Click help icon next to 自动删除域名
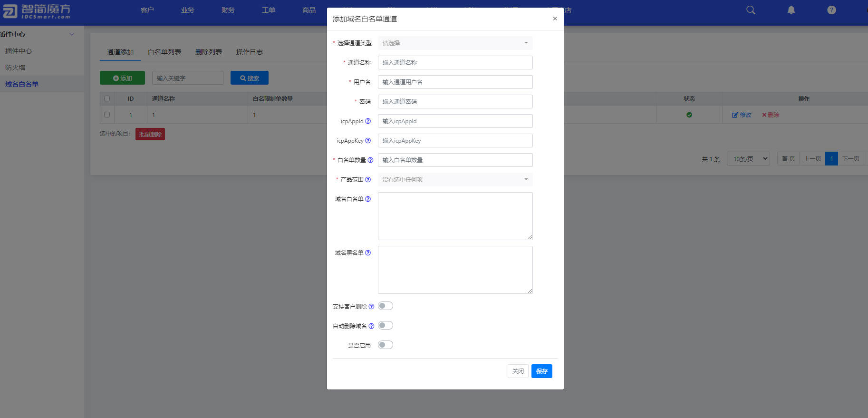Screen dimensions: 868x418 pyautogui.click(x=371, y=326)
